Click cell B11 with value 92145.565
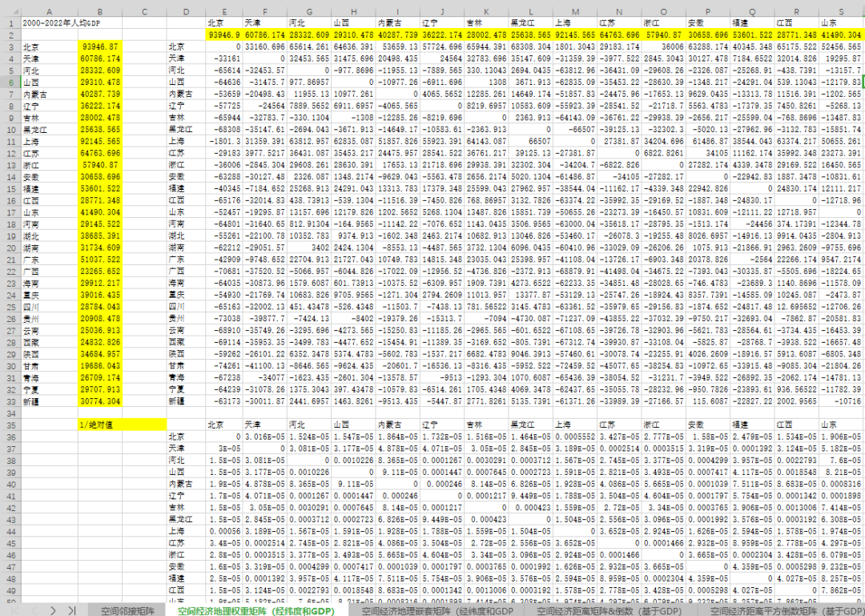This screenshot has width=865, height=616. [100, 141]
